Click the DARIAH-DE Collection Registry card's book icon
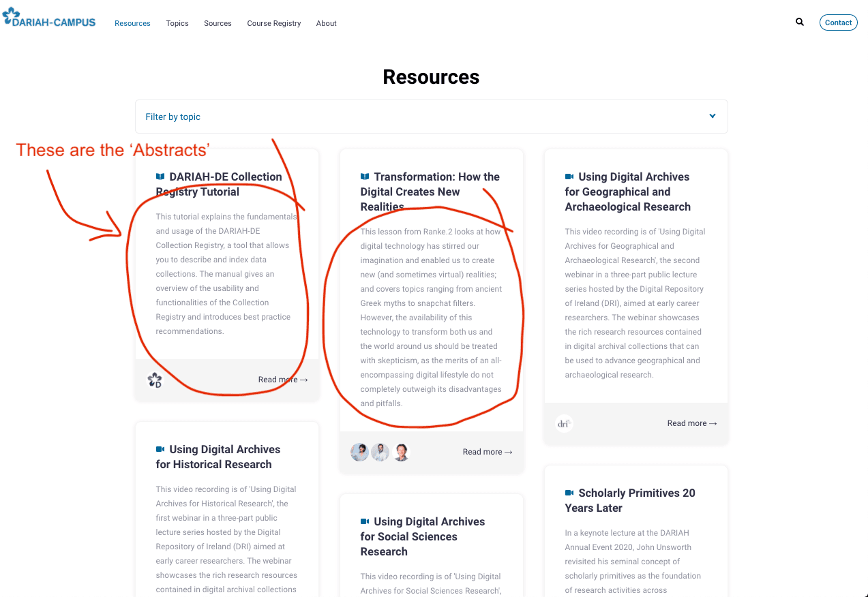Viewport: 868px width, 597px height. pyautogui.click(x=160, y=177)
